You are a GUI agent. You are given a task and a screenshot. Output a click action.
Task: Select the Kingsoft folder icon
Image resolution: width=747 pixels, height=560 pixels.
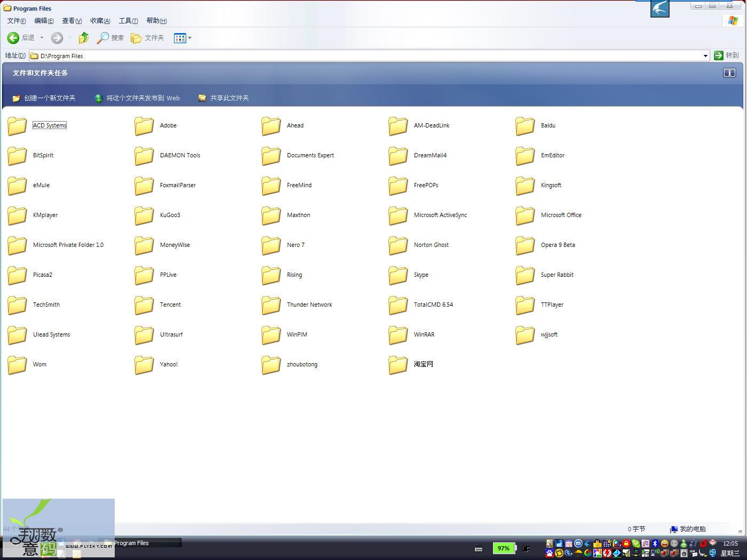[525, 186]
